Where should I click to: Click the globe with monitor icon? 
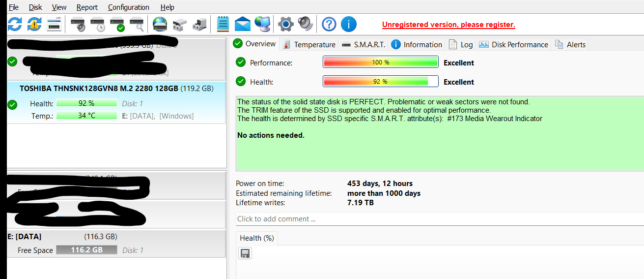(262, 24)
